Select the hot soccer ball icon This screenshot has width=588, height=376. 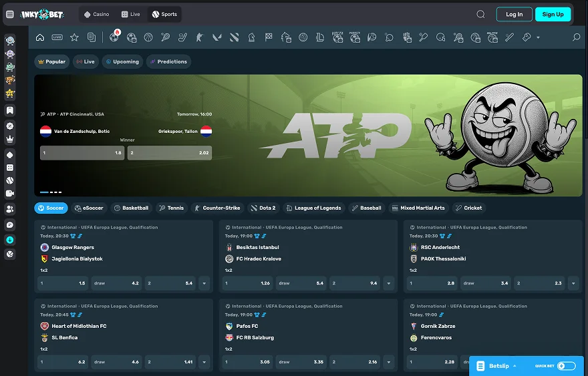pyautogui.click(x=114, y=37)
